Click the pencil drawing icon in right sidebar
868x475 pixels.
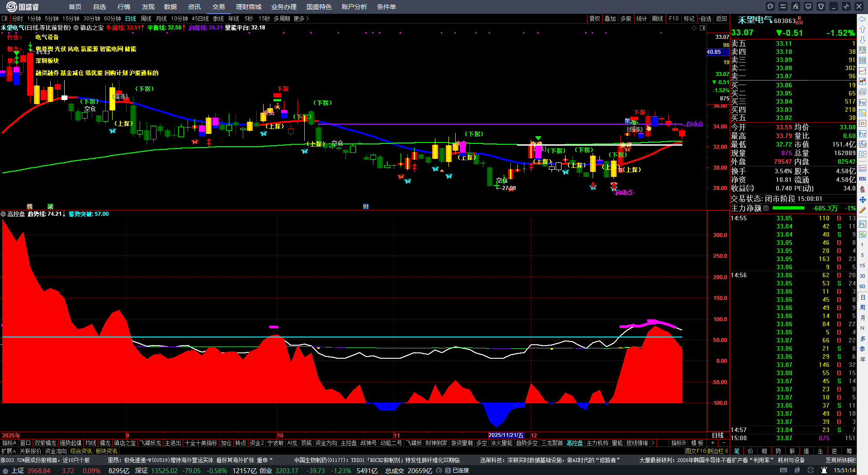[x=863, y=210]
